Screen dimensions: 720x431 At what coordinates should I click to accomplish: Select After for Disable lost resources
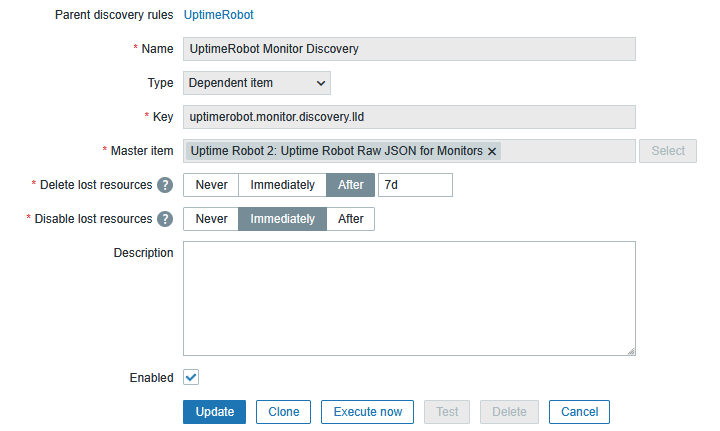pos(351,219)
